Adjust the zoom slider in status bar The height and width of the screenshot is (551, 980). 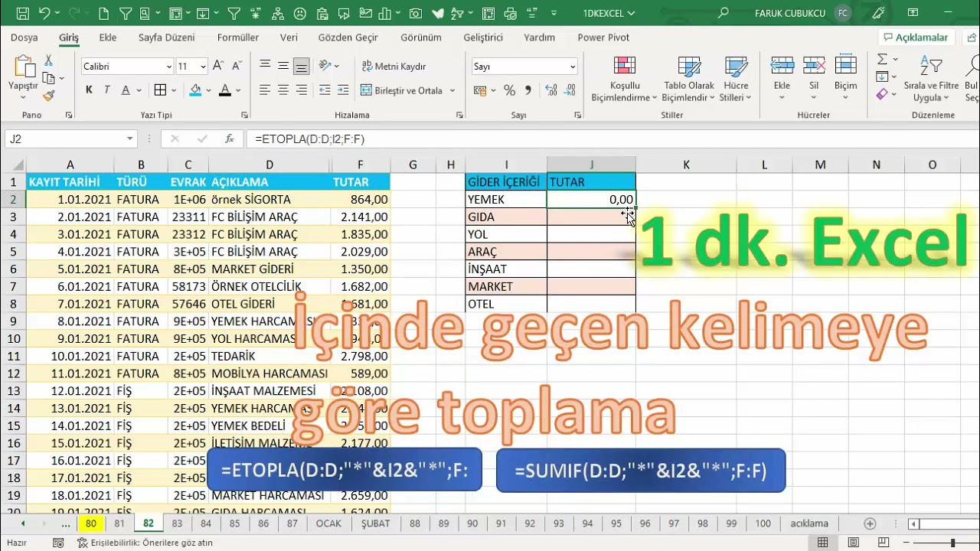coord(952,543)
